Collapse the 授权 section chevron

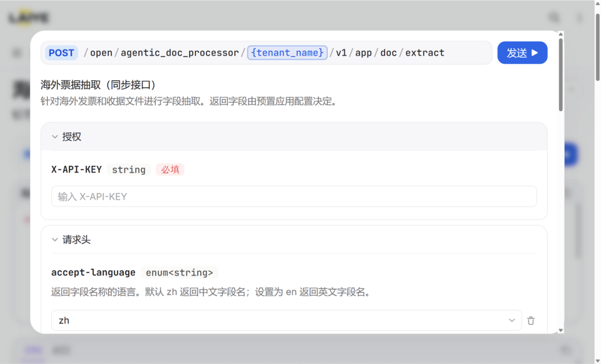coord(55,137)
